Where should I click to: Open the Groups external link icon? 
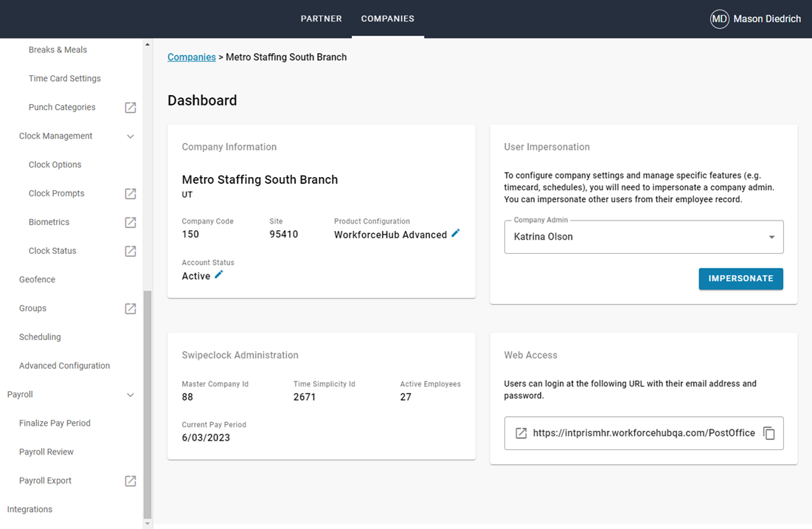click(131, 308)
